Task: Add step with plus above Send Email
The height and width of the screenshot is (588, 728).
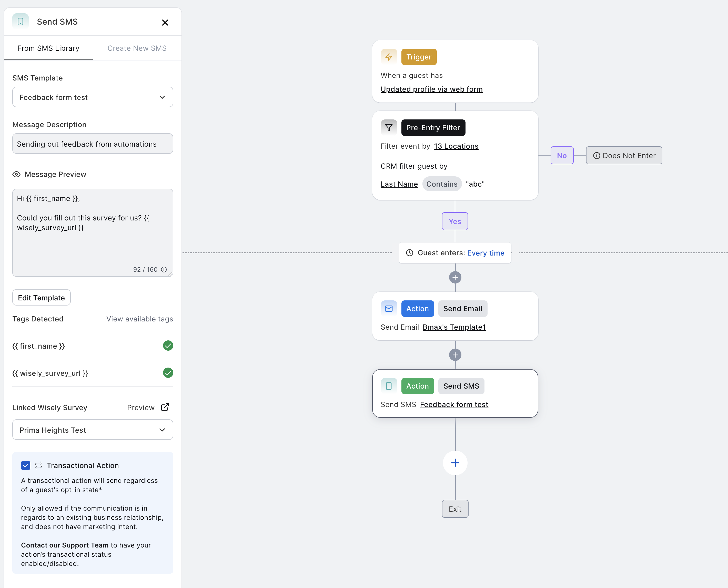Action: pos(455,277)
